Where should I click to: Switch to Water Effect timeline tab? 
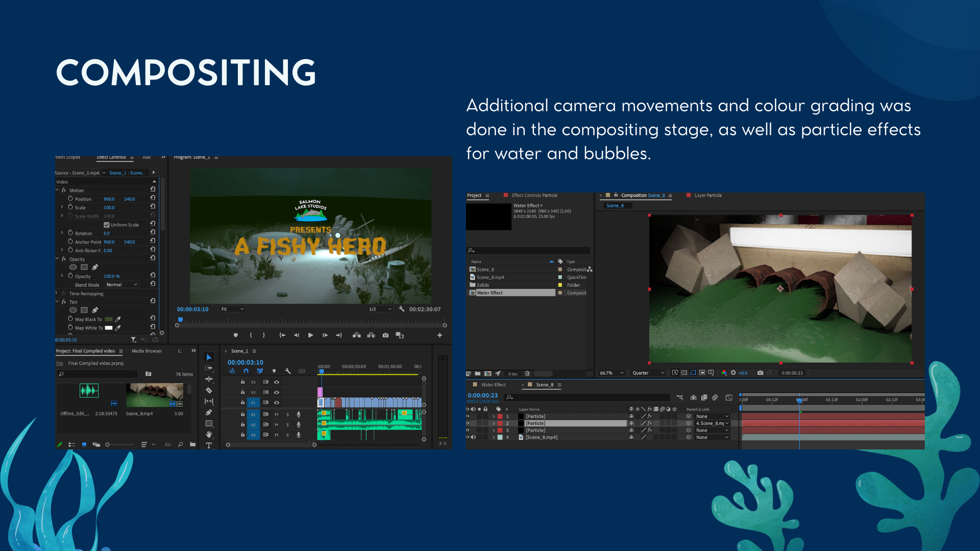[493, 385]
